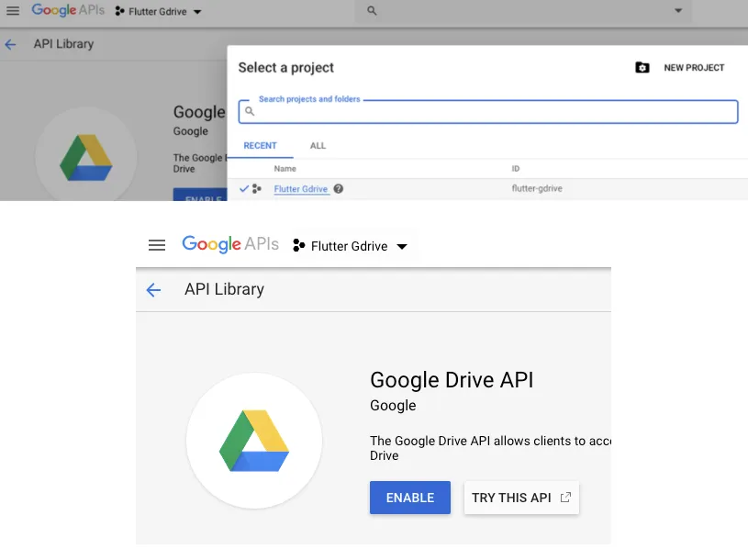
Task: Open the hamburger menu in the bottom screenshot
Action: [156, 245]
